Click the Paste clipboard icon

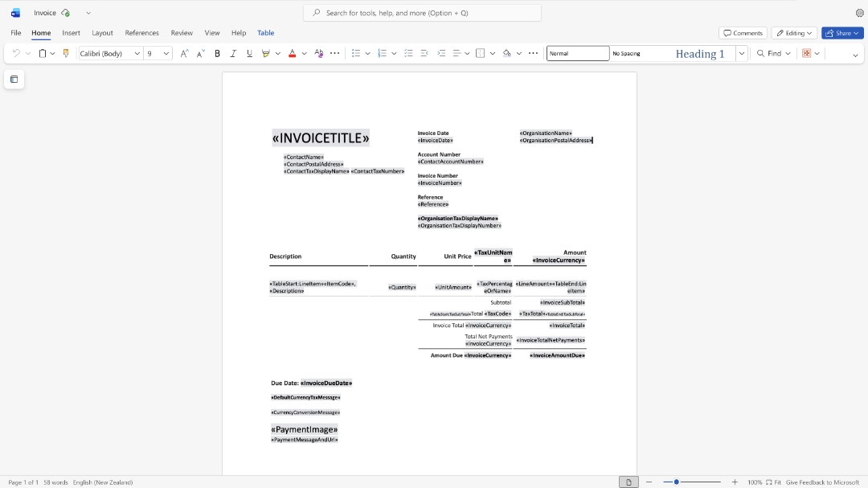click(42, 53)
